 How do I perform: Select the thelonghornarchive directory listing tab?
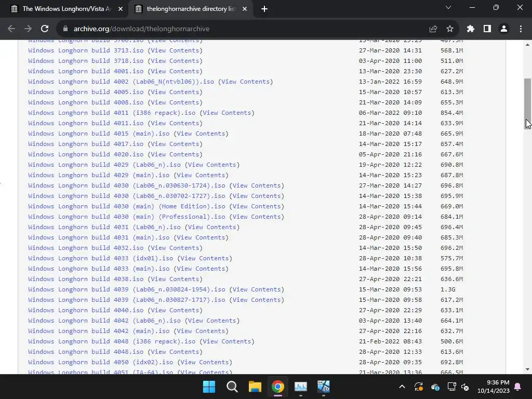pyautogui.click(x=191, y=9)
